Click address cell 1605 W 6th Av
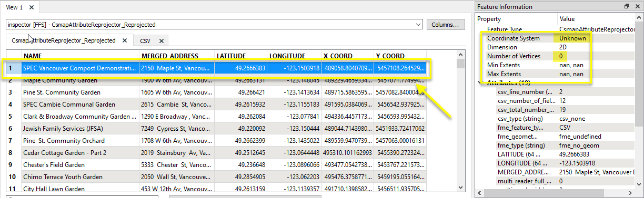The image size is (644, 198). click(177, 92)
